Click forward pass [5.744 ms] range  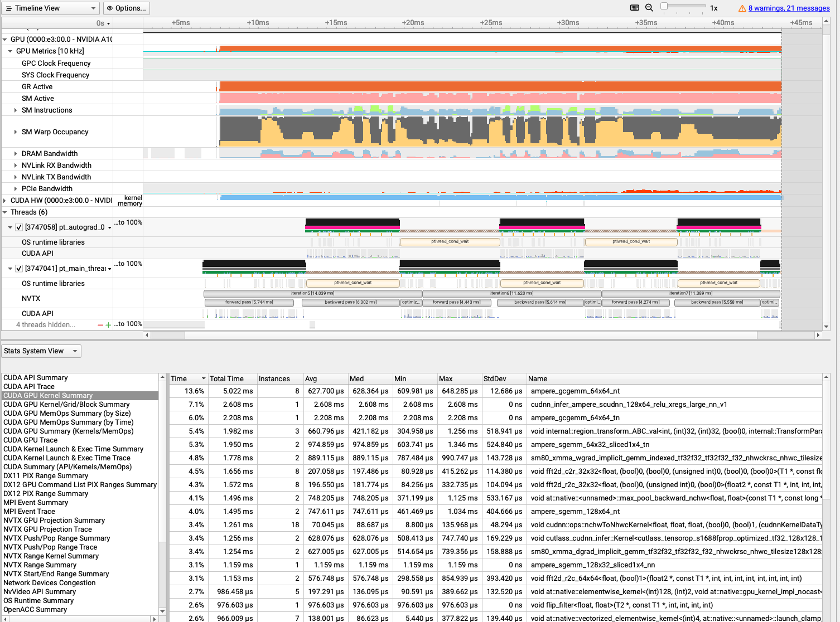coord(249,303)
